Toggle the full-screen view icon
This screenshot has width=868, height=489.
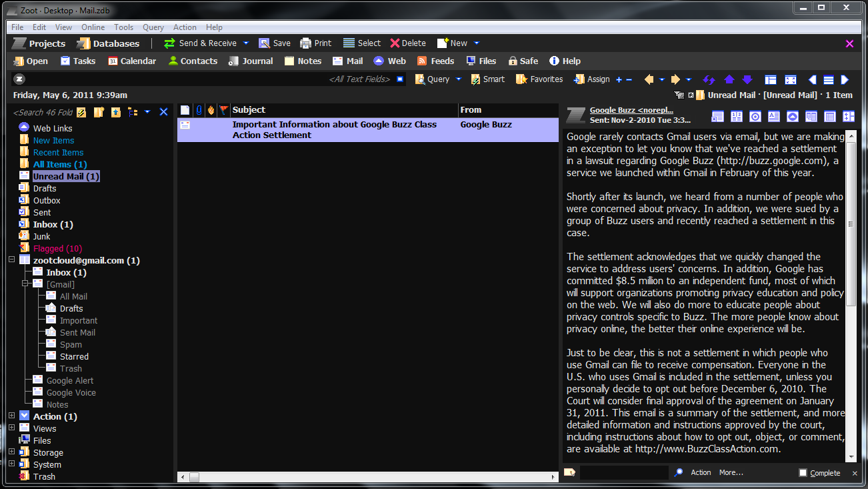791,79
